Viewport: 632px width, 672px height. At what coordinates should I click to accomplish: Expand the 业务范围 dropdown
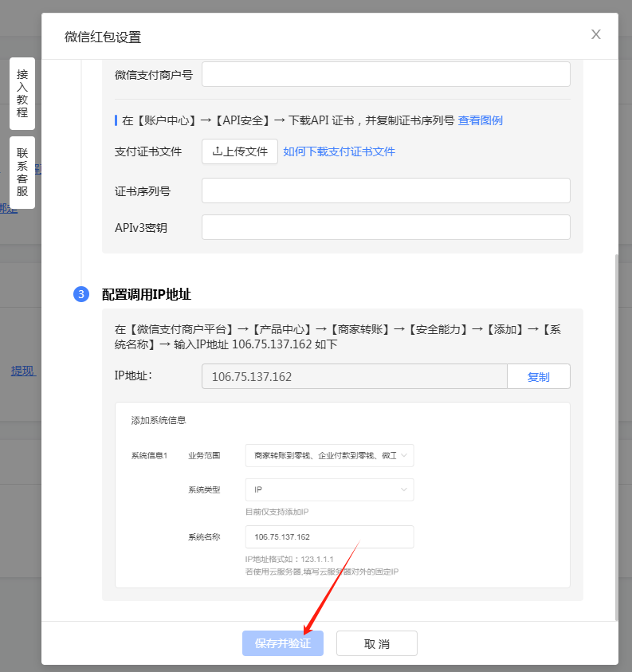pyautogui.click(x=329, y=455)
